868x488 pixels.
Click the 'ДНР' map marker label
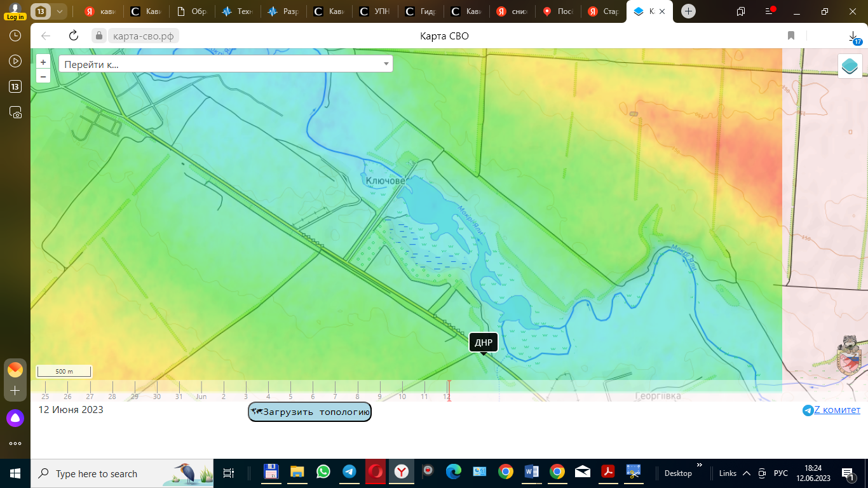click(484, 342)
